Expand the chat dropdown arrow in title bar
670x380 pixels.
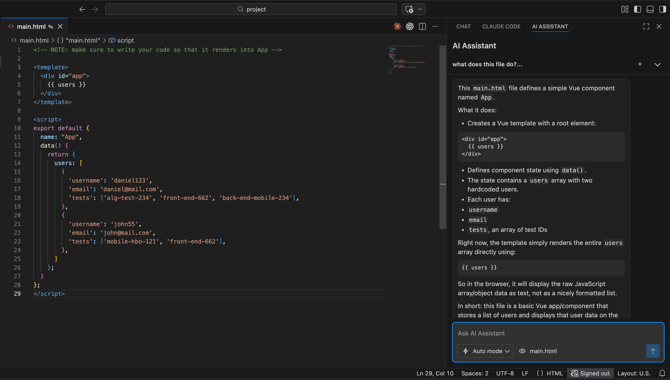pos(420,9)
